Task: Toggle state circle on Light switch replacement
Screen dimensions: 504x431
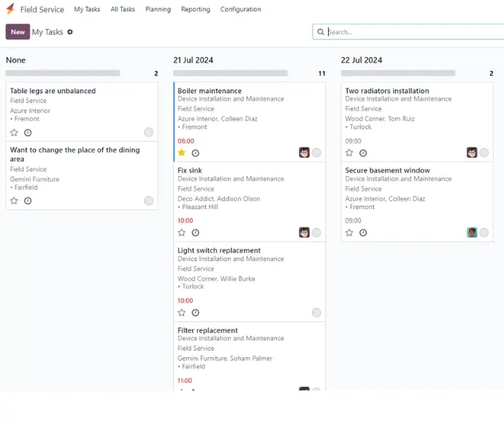Action: coord(316,313)
